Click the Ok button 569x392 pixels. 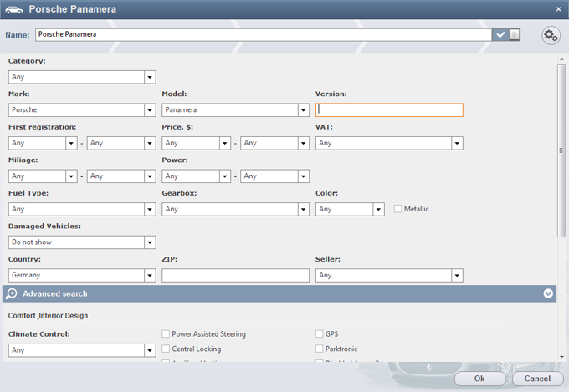pos(479,379)
